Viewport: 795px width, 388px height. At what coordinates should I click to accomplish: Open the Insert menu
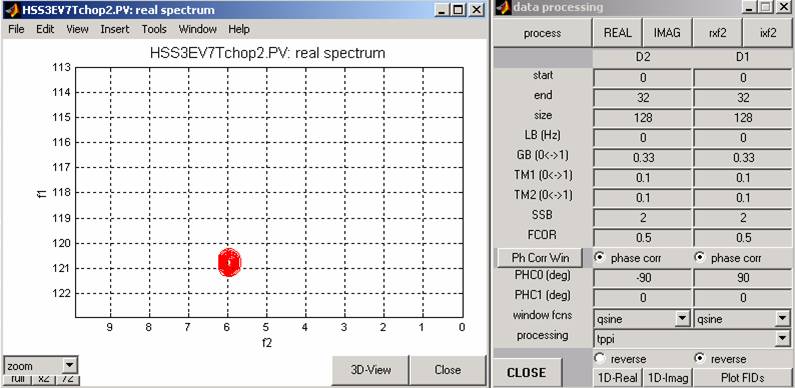coord(115,29)
